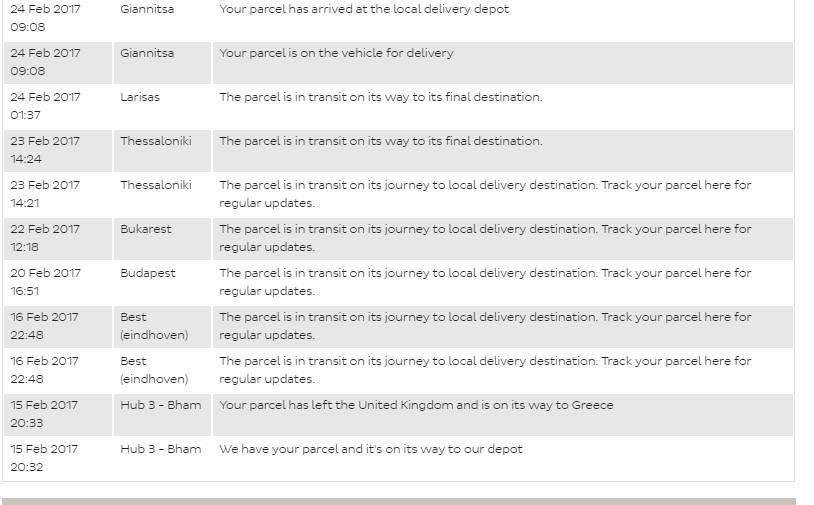
Task: Click the Larisas location cell
Action: [140, 97]
